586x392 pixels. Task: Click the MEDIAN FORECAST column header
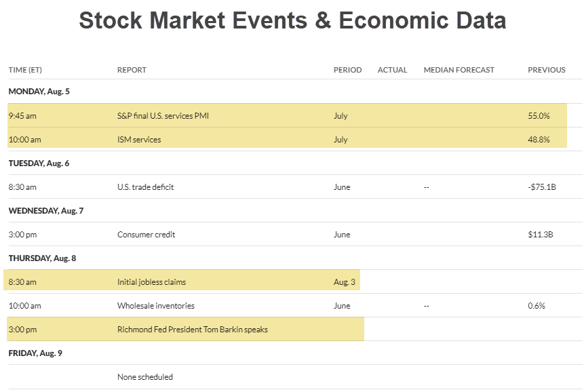click(458, 69)
